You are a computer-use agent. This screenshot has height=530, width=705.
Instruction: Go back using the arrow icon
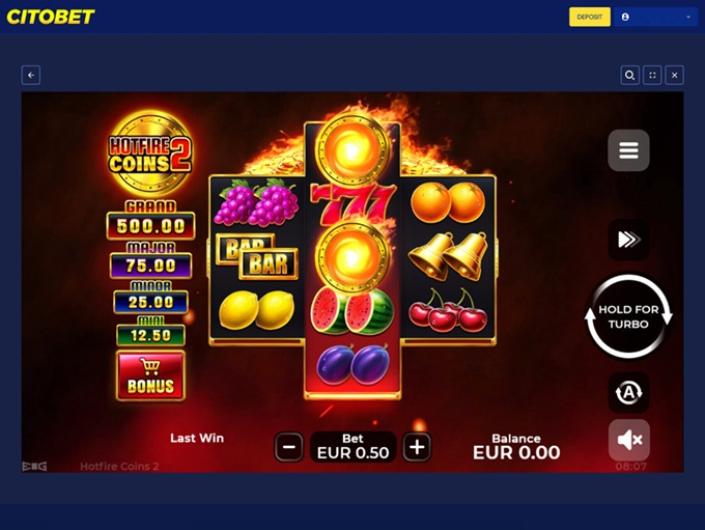coord(31,75)
